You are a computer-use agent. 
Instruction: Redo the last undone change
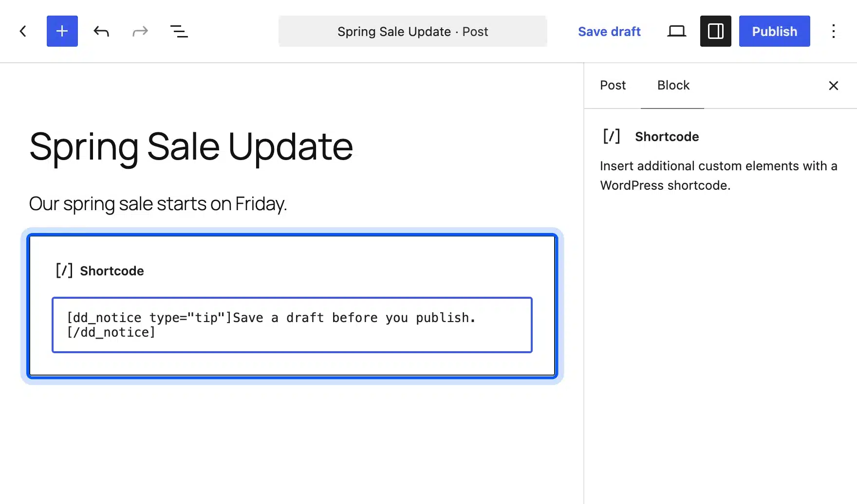pos(140,31)
